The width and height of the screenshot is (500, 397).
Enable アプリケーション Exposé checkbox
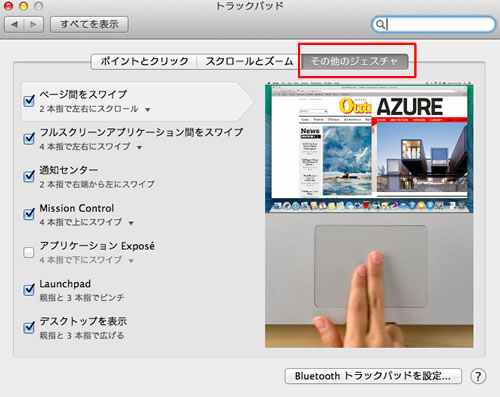(29, 252)
